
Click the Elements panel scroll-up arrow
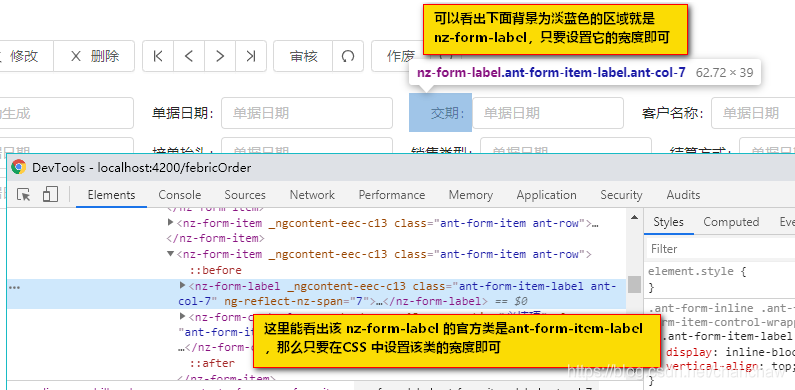[x=634, y=217]
